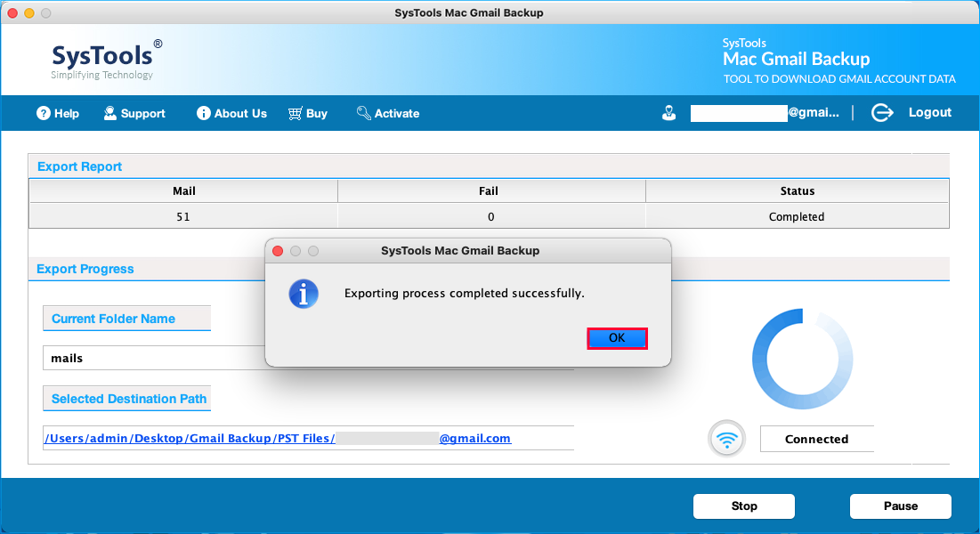
Task: Log out using the Logout label
Action: pos(930,112)
